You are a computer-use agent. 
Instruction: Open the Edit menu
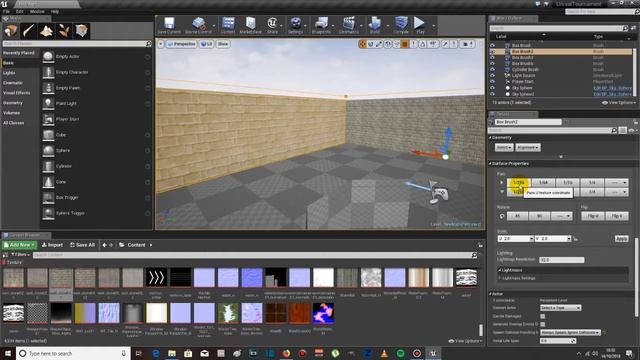(x=20, y=11)
